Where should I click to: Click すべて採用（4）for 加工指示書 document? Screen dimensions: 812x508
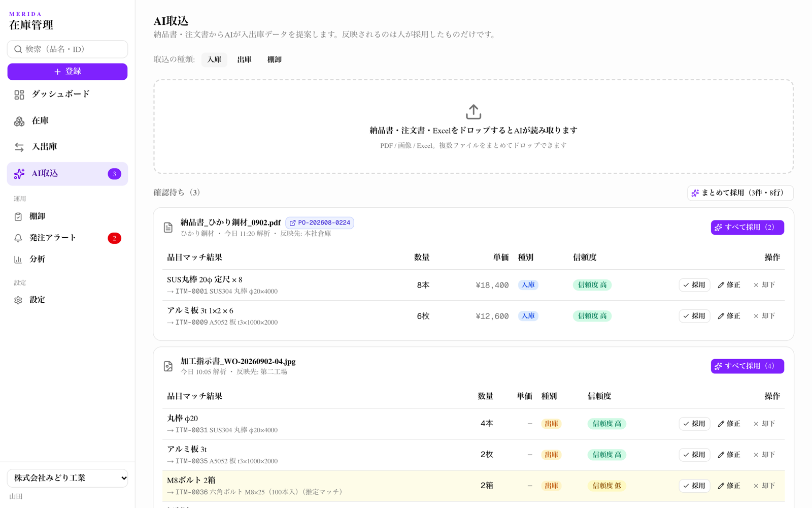click(x=747, y=366)
